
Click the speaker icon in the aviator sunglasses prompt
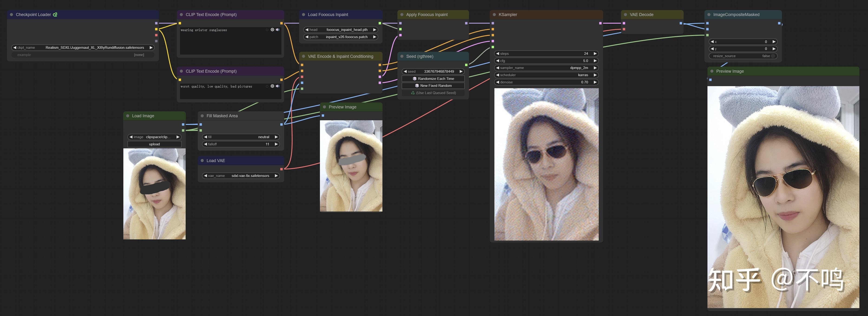pos(278,30)
